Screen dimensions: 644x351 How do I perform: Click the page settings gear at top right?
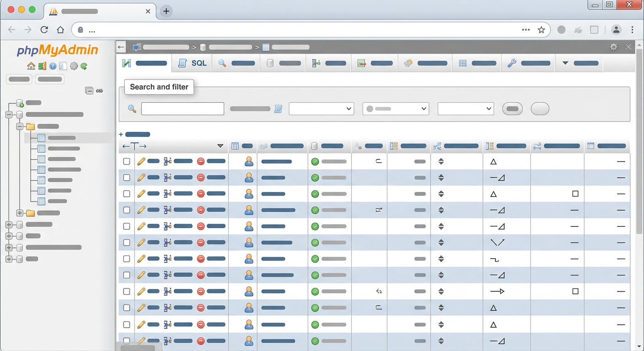pos(614,47)
